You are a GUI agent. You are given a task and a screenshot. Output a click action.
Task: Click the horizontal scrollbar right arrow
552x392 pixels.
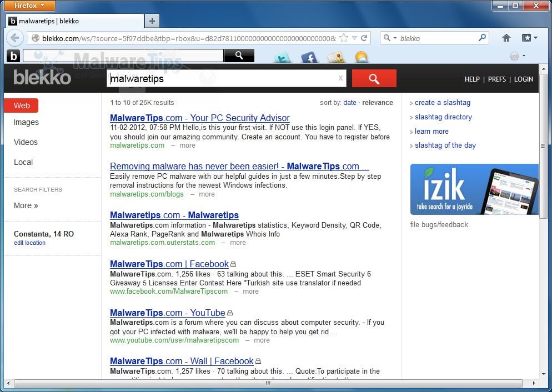coord(534,383)
